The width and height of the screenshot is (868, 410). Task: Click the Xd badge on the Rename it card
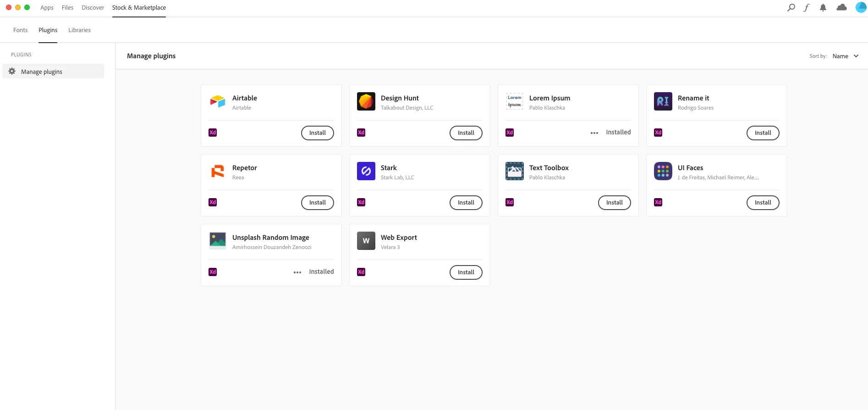[x=658, y=133]
